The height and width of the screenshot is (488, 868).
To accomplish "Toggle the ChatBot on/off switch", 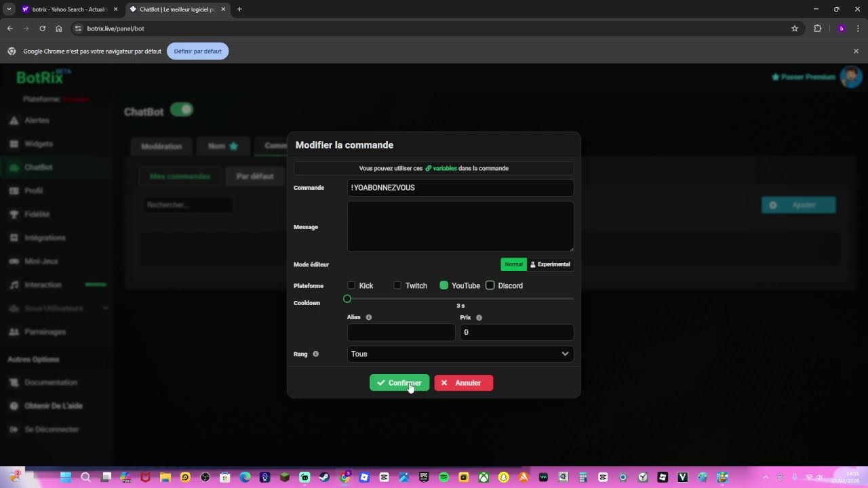I will coord(182,110).
